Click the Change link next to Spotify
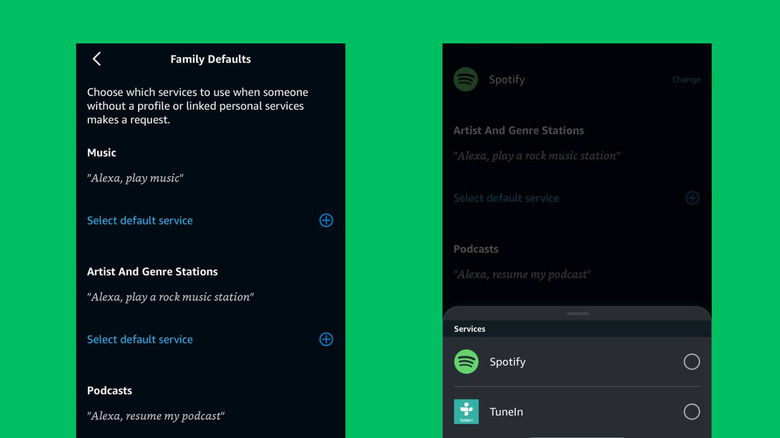Image resolution: width=780 pixels, height=438 pixels. (686, 80)
